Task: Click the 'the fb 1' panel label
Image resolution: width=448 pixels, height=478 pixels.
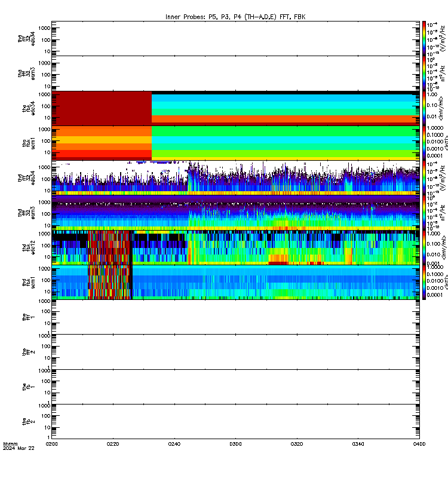Action: click(29, 387)
